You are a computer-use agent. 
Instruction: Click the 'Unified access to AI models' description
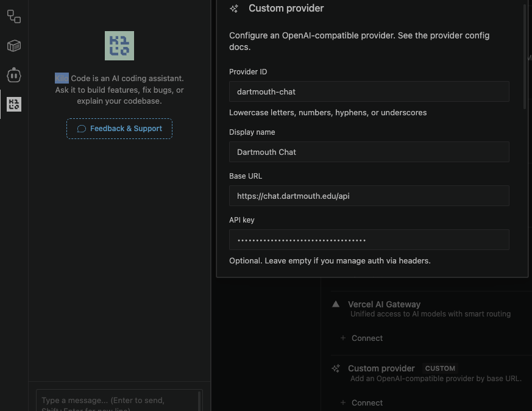[430, 314]
